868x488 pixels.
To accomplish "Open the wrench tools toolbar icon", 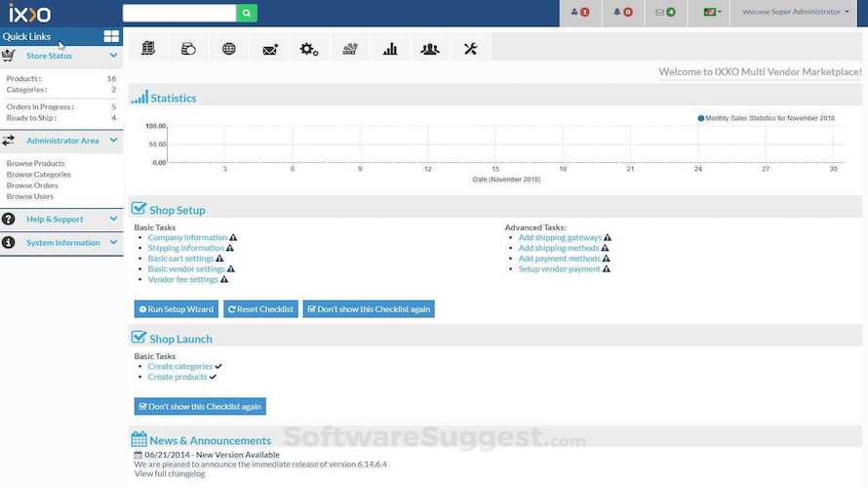I will 470,49.
